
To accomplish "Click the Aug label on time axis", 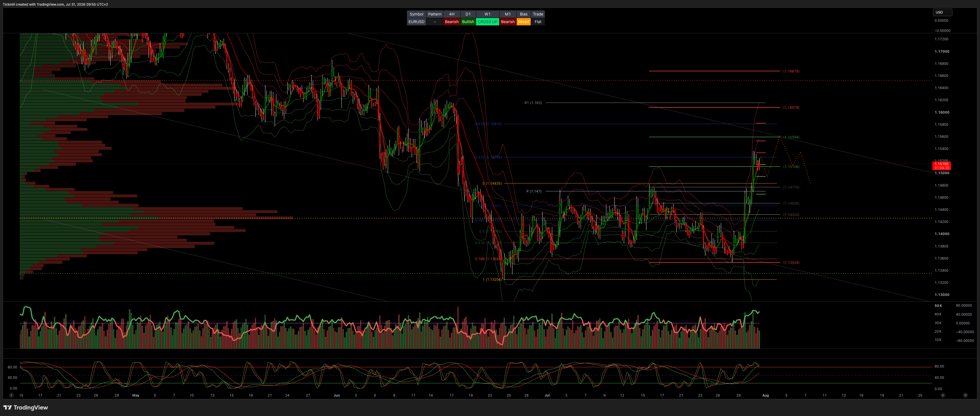I will [765, 395].
